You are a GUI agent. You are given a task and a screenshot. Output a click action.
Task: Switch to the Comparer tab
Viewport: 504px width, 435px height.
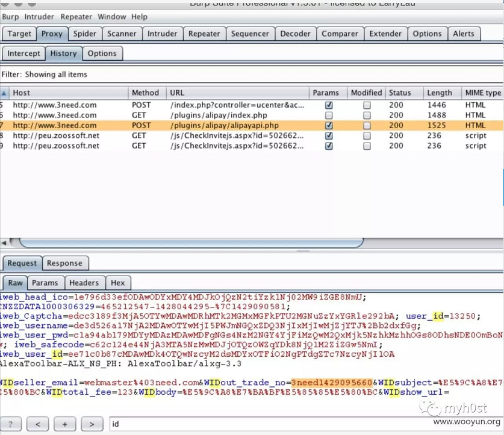(x=340, y=34)
